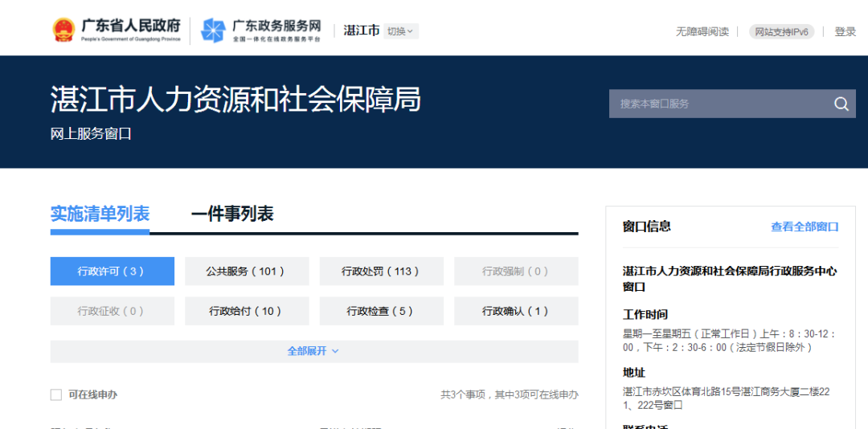Screen dimensions: 868x429
Task: Click the 登录 login link
Action: coord(845,31)
